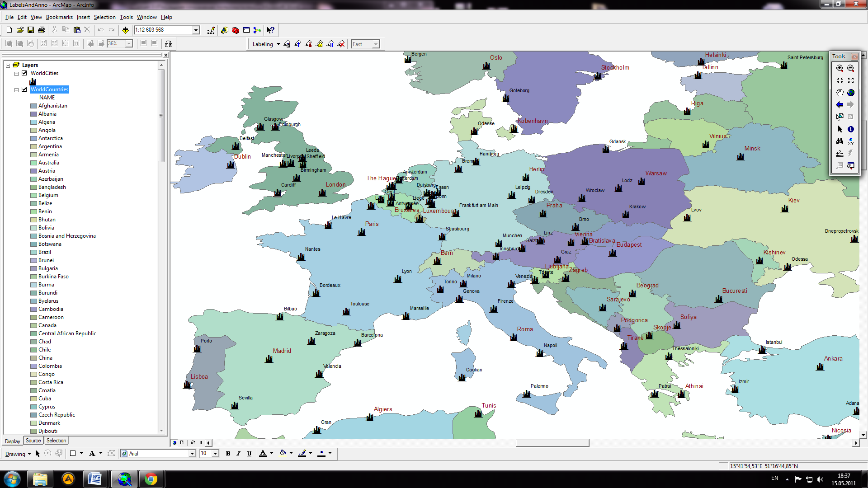Show the ArcToolbox window
The width and height of the screenshot is (868, 488).
(236, 30)
